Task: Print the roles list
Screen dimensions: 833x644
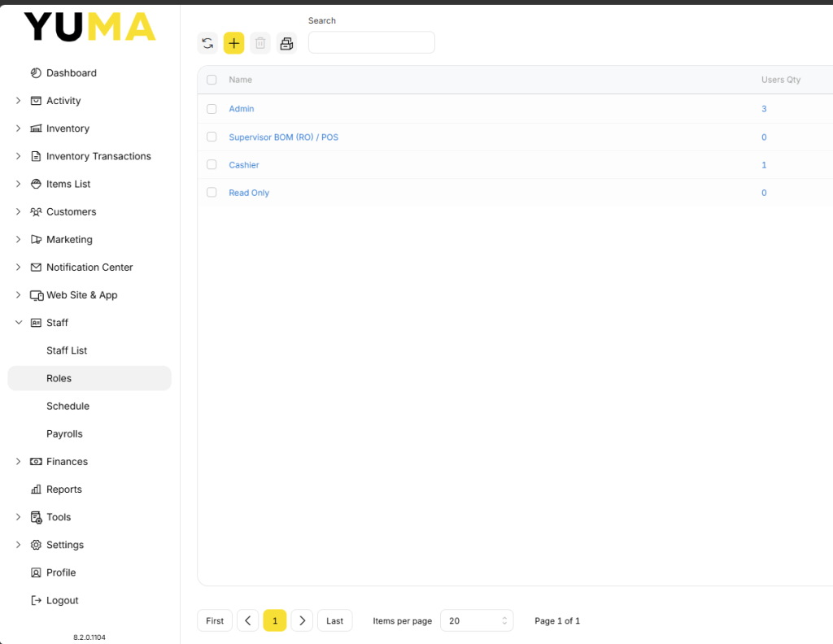Action: click(287, 43)
